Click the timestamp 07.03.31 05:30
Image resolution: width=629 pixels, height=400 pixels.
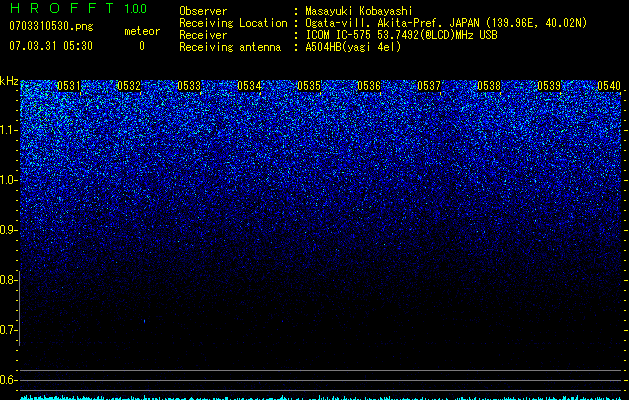point(51,46)
